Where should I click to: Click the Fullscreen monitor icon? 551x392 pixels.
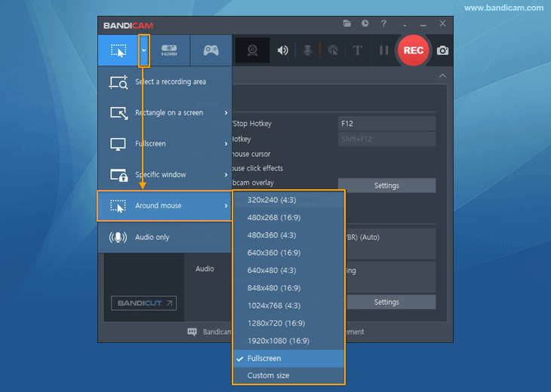(118, 144)
